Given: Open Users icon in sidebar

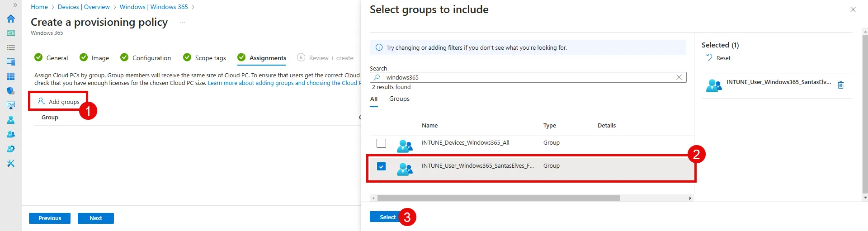Looking at the screenshot, I should 11,120.
